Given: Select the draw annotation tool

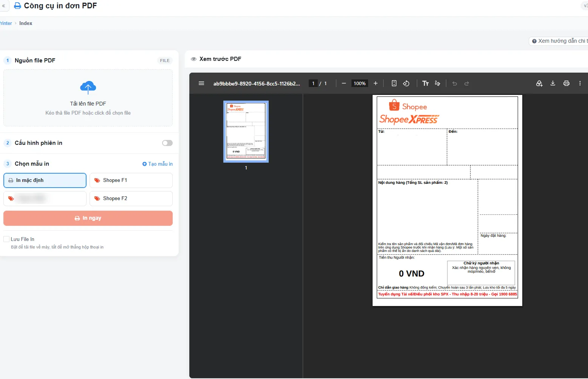Looking at the screenshot, I should [438, 83].
